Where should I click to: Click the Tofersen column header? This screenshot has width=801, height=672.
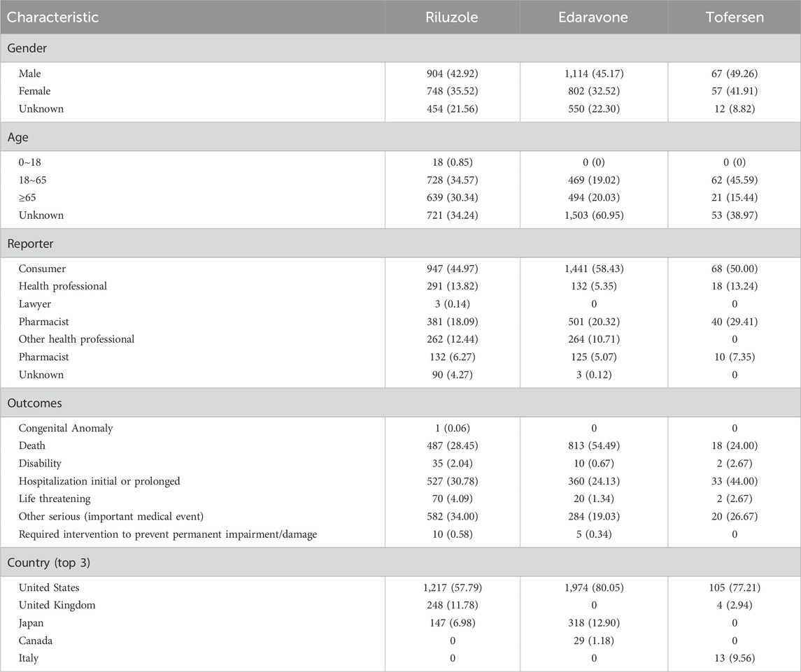734,17
